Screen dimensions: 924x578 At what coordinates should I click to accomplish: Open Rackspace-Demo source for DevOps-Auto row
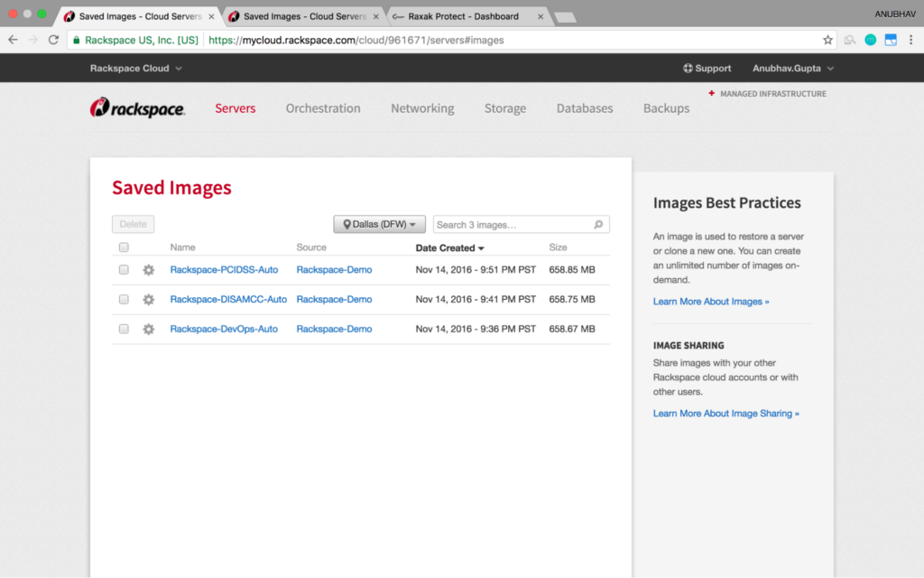(x=334, y=329)
